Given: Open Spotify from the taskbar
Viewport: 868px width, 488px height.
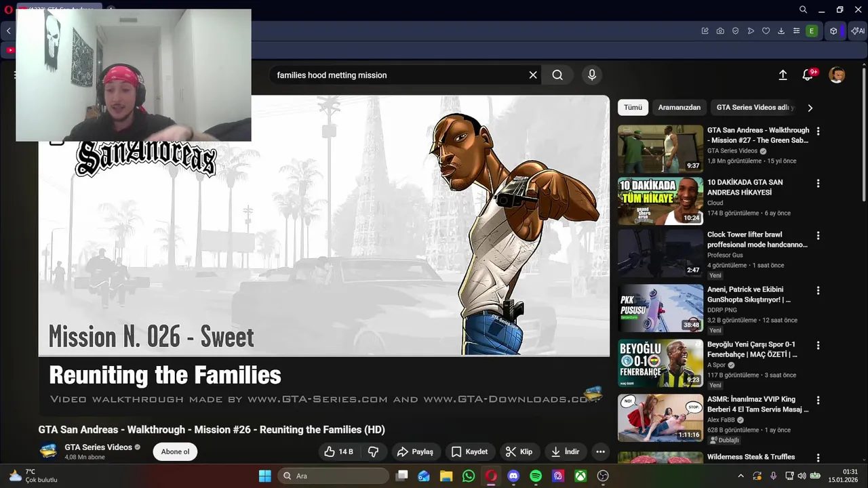Looking at the screenshot, I should (x=536, y=476).
